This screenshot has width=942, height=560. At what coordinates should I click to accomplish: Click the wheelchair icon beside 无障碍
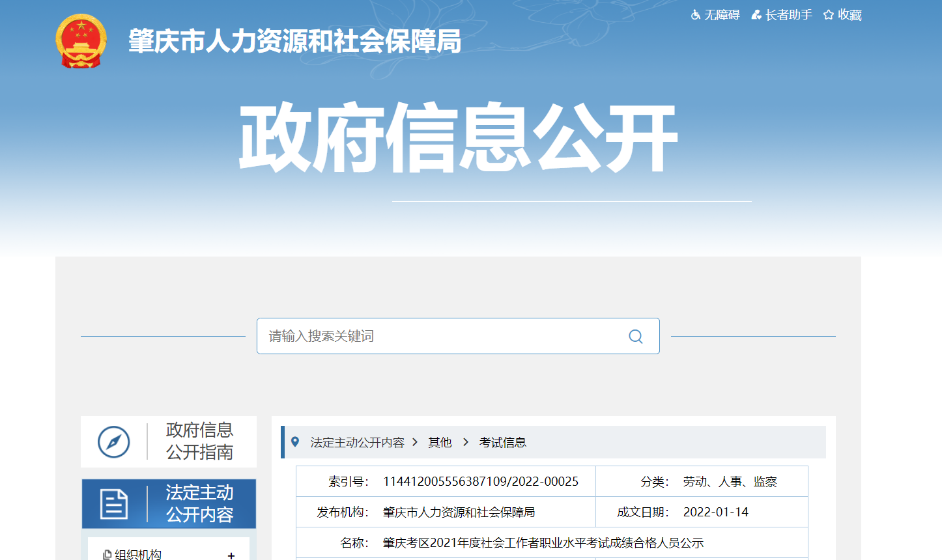click(695, 15)
